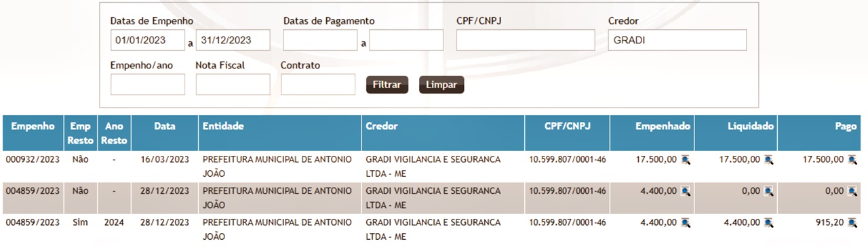This screenshot has width=868, height=250.
Task: Select the end Empenho date 31/12/2023 field
Action: (233, 40)
